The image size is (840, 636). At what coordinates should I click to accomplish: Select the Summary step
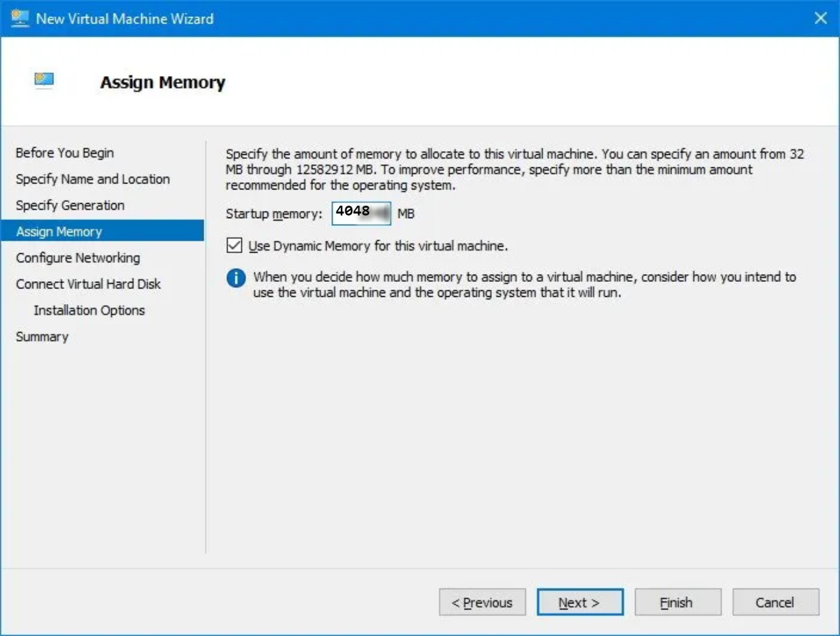tap(42, 337)
